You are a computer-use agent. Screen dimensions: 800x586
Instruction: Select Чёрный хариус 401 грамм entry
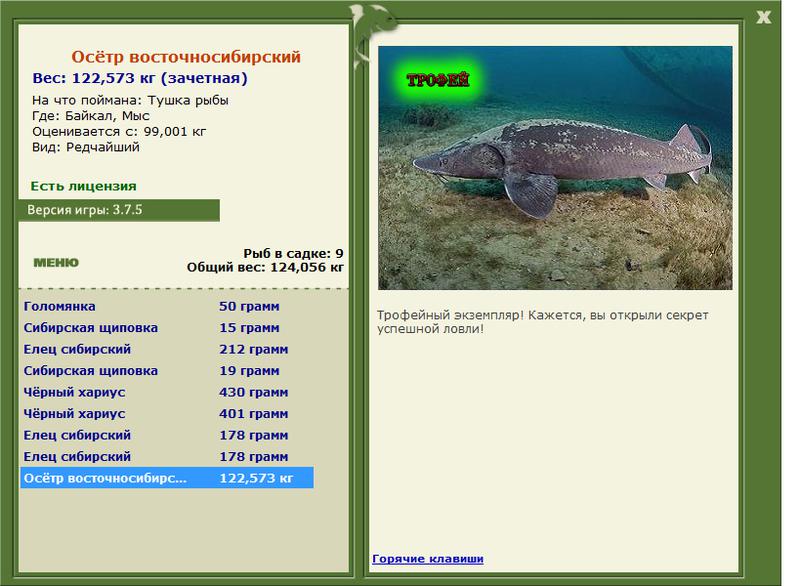(x=167, y=414)
